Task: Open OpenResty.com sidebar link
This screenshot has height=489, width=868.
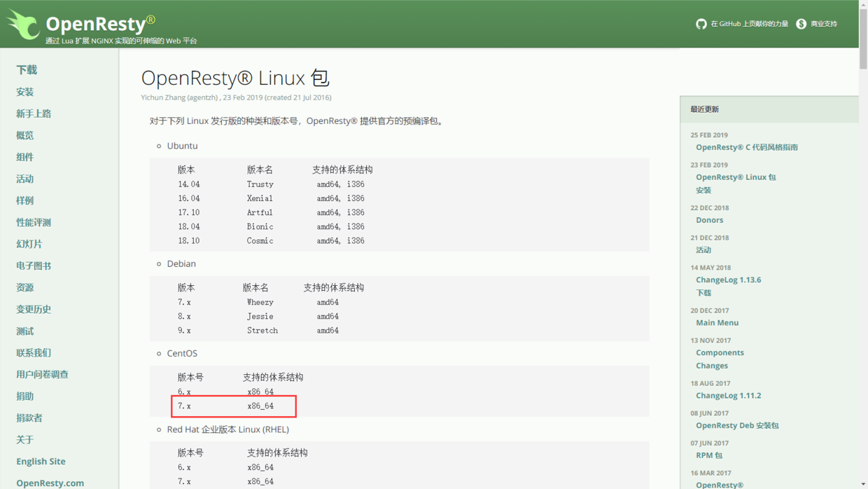Action: tap(50, 483)
